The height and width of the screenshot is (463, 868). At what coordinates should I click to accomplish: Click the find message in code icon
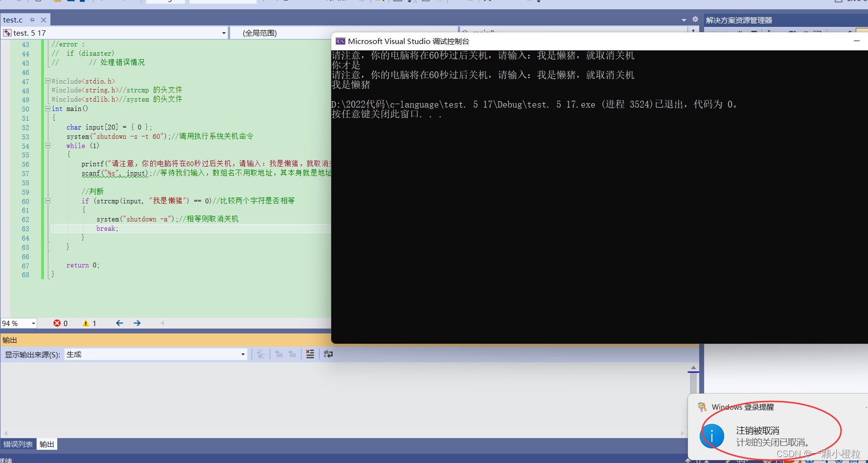pos(261,354)
